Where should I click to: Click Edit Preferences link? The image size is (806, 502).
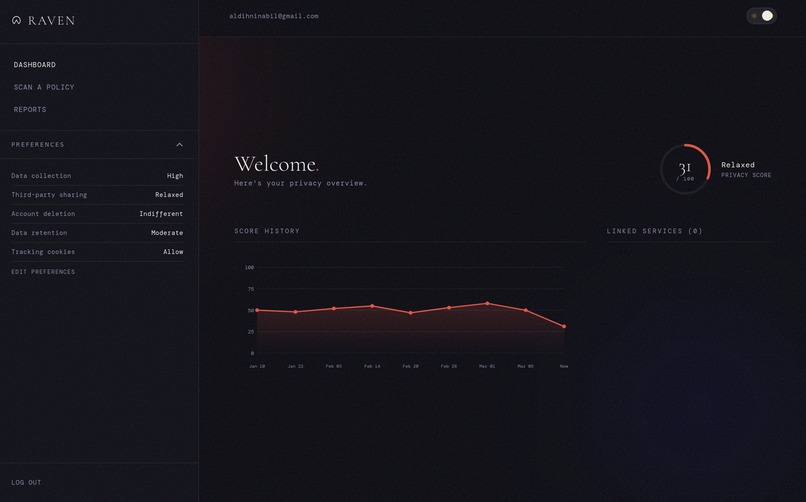tap(43, 272)
